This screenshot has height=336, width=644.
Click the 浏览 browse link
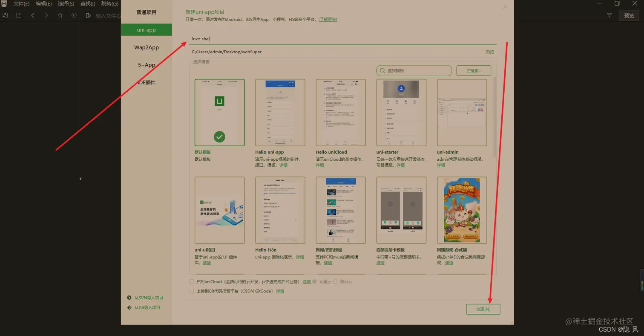[490, 52]
